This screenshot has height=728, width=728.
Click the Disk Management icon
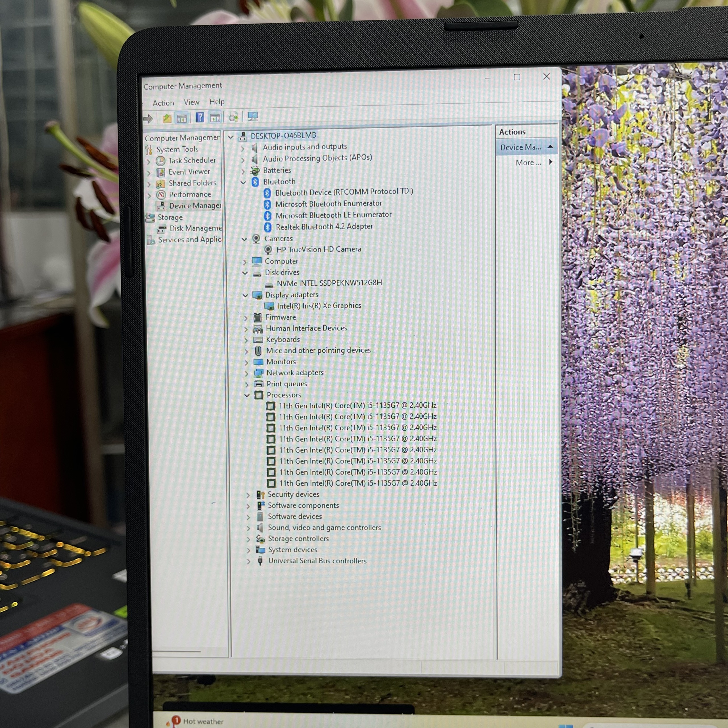point(162,229)
